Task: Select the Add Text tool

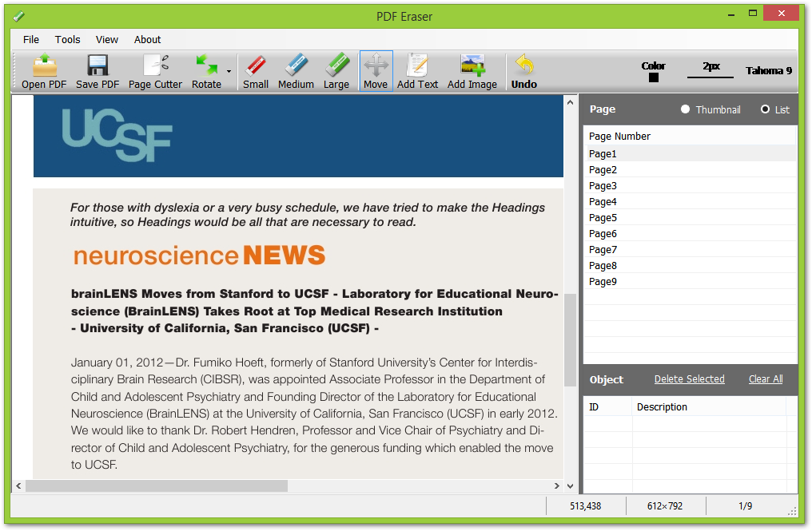Action: 417,71
